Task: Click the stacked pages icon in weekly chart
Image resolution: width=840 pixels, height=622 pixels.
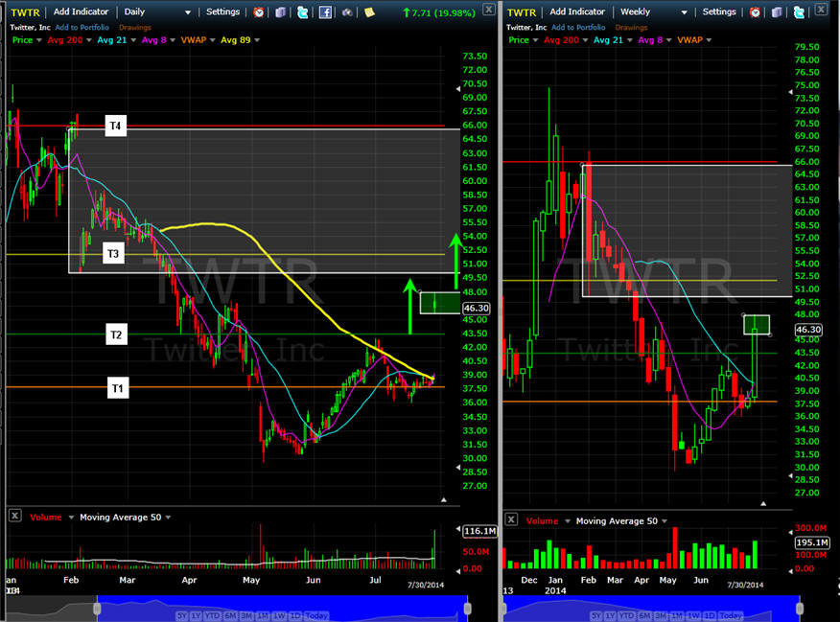Action: tap(778, 12)
